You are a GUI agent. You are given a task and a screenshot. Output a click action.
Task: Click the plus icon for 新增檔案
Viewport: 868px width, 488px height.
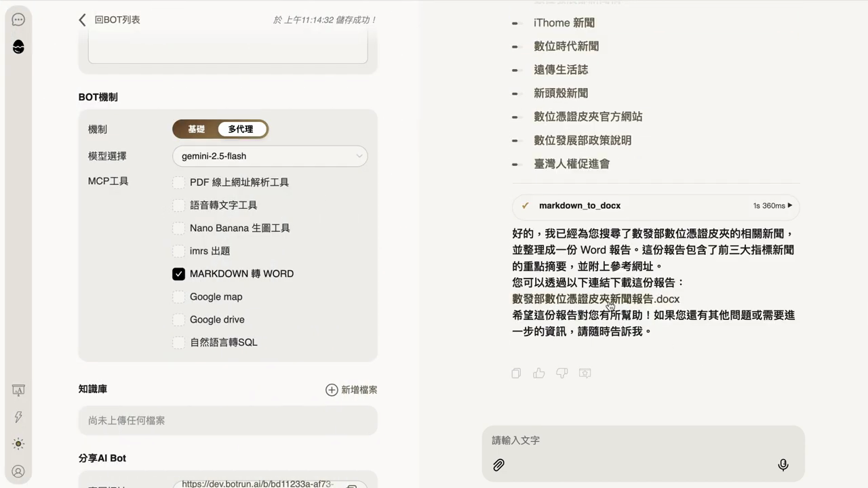pyautogui.click(x=332, y=390)
